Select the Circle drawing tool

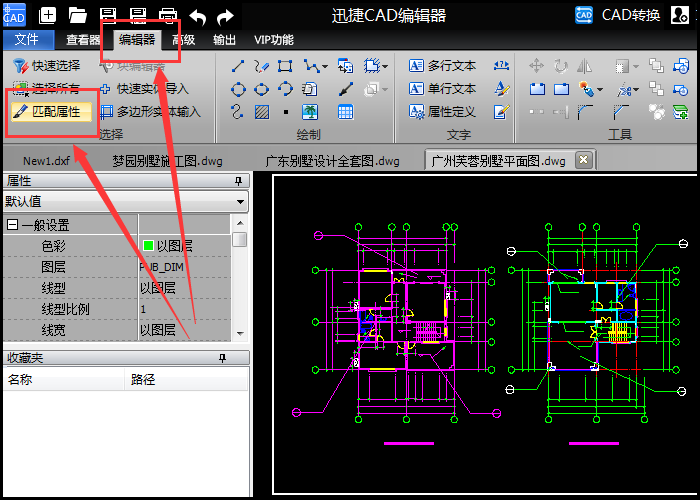coord(238,89)
